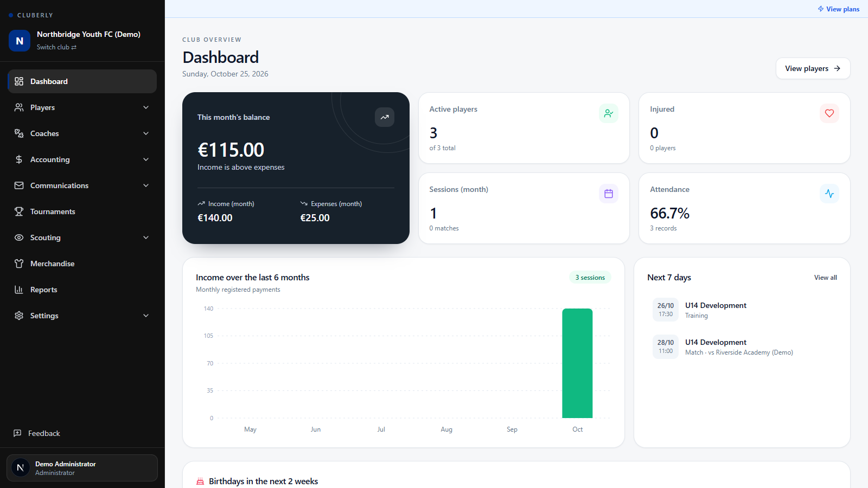This screenshot has width=868, height=488.
Task: Click the Communications envelope icon
Action: pos(19,185)
